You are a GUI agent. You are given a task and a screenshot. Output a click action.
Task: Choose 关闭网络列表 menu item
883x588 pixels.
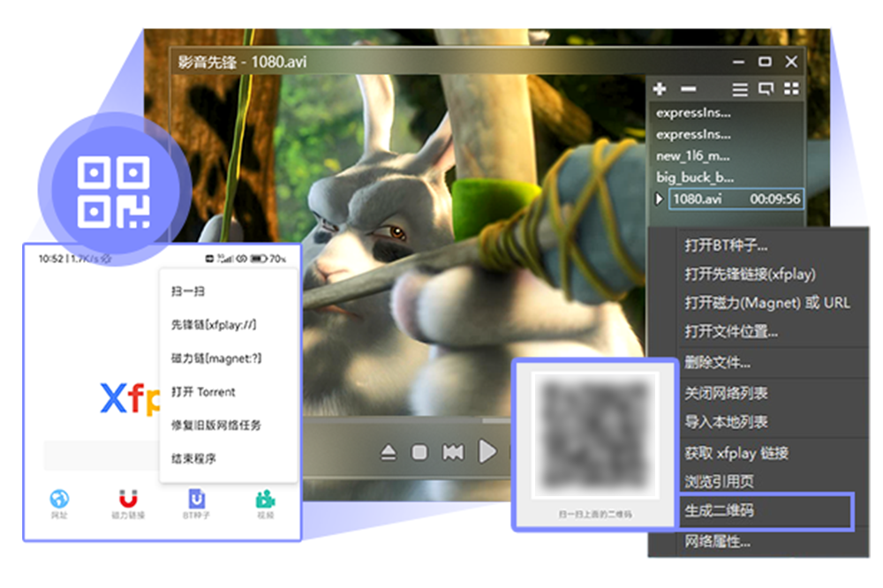click(726, 393)
